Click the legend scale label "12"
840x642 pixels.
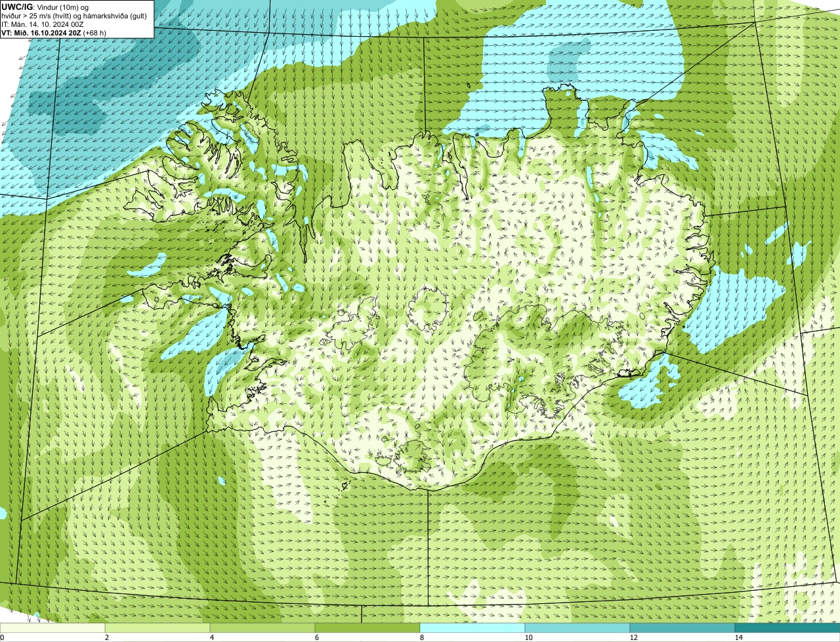(633, 637)
